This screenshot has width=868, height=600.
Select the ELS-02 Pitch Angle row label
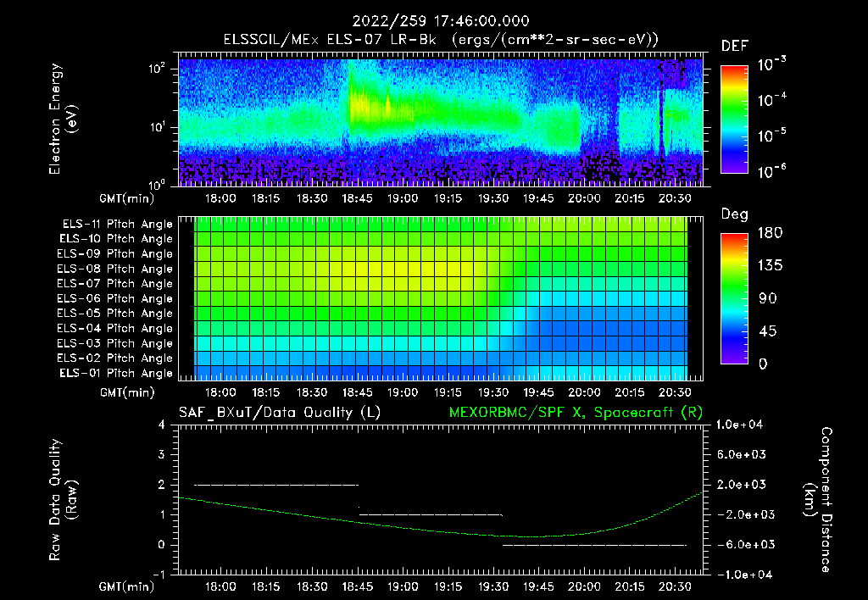pos(115,358)
